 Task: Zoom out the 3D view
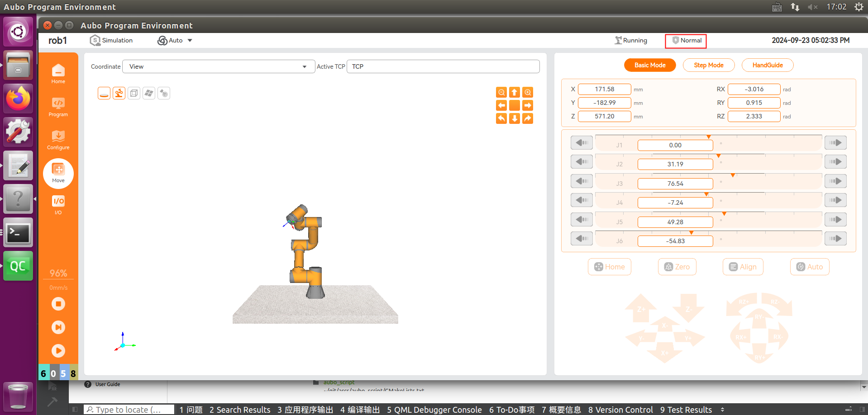point(501,92)
